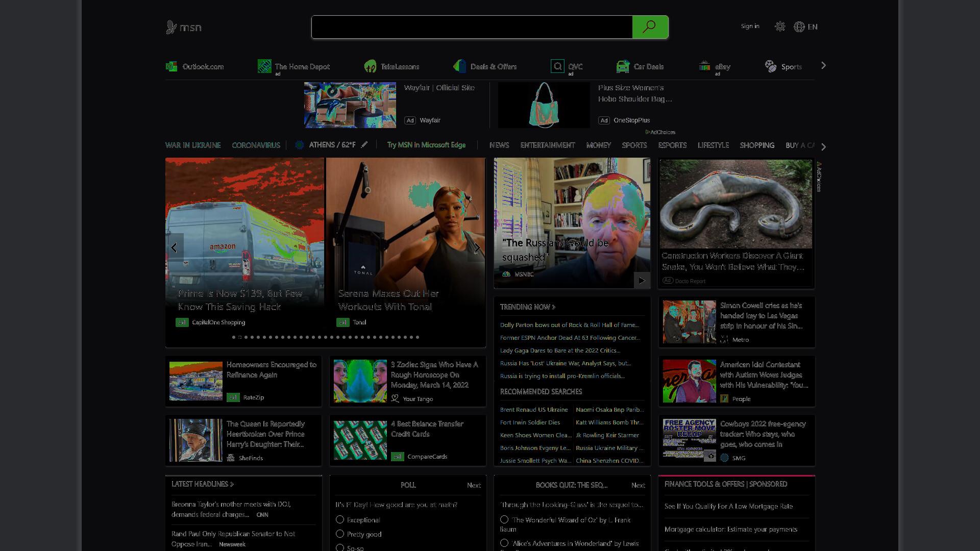Open the Sports nav tab
The image size is (980, 551).
coord(634,145)
